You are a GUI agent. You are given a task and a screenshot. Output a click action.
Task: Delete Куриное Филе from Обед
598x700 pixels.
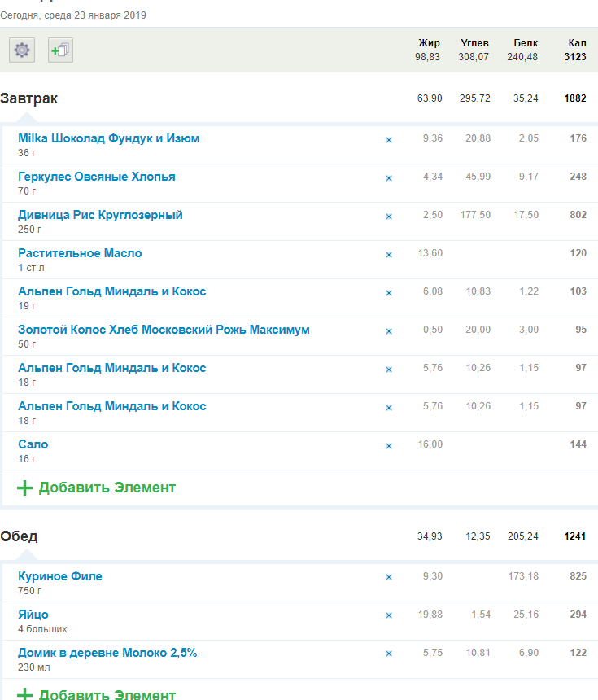(x=388, y=578)
